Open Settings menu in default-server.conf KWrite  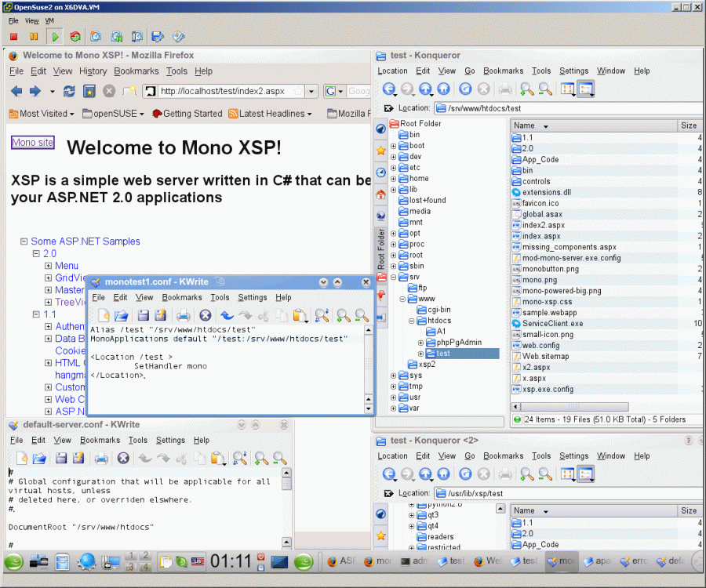tap(171, 440)
